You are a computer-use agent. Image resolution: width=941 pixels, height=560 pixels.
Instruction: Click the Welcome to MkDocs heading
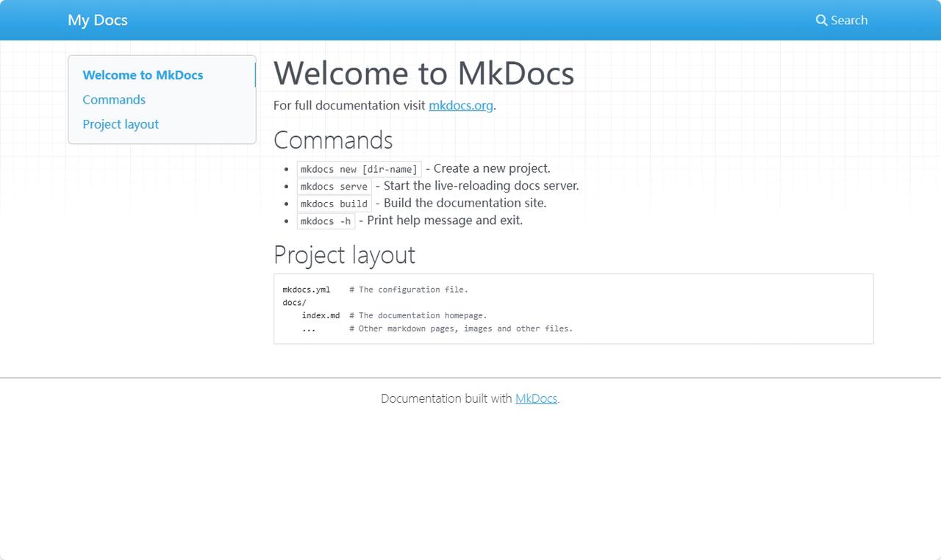pyautogui.click(x=423, y=73)
